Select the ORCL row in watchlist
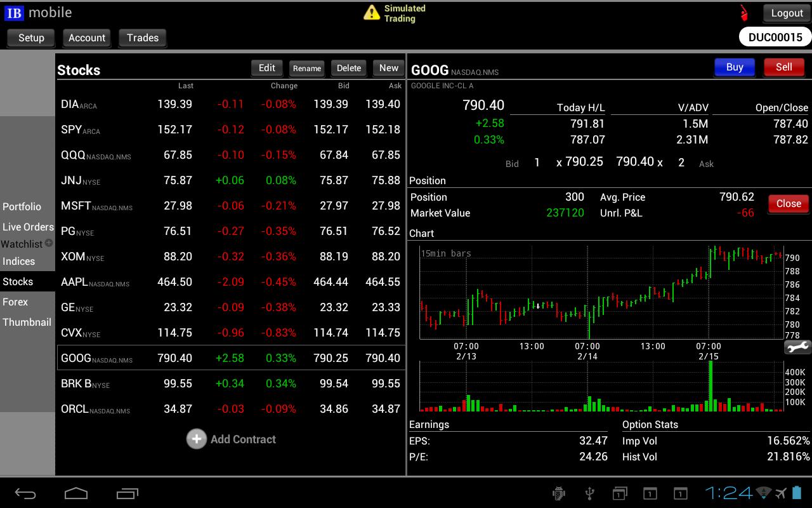 (231, 409)
